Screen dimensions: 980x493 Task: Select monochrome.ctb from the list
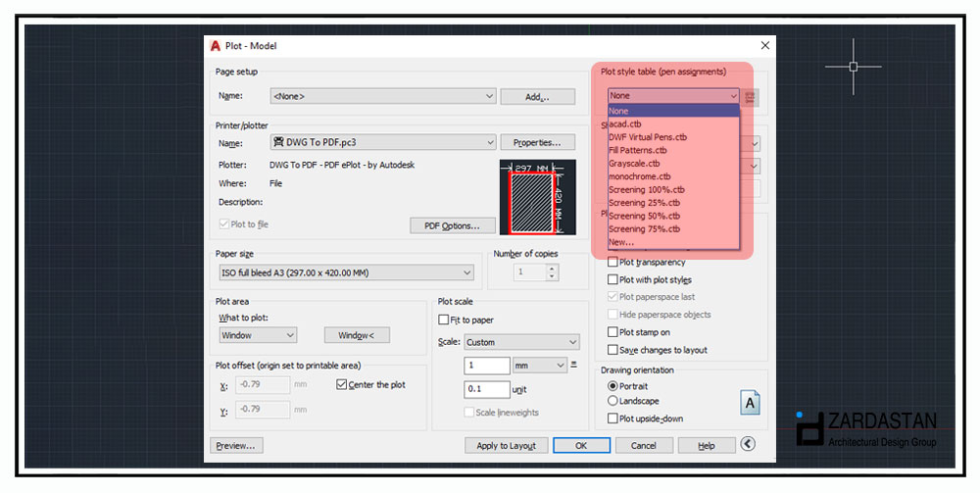click(640, 176)
